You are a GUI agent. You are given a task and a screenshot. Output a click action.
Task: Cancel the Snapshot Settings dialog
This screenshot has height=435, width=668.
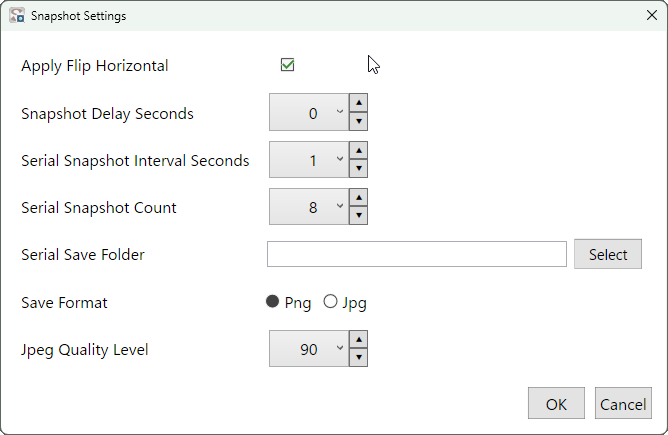tap(623, 403)
